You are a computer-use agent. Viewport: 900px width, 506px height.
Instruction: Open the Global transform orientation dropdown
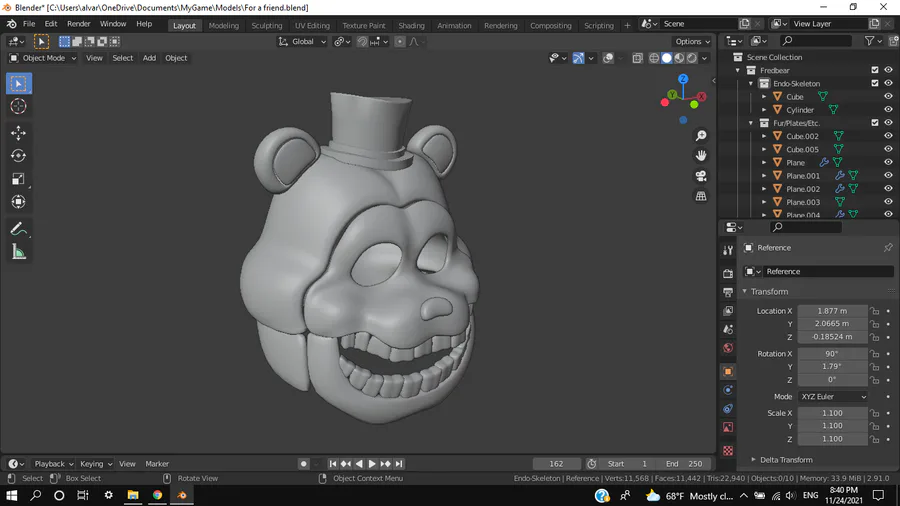pyautogui.click(x=302, y=41)
